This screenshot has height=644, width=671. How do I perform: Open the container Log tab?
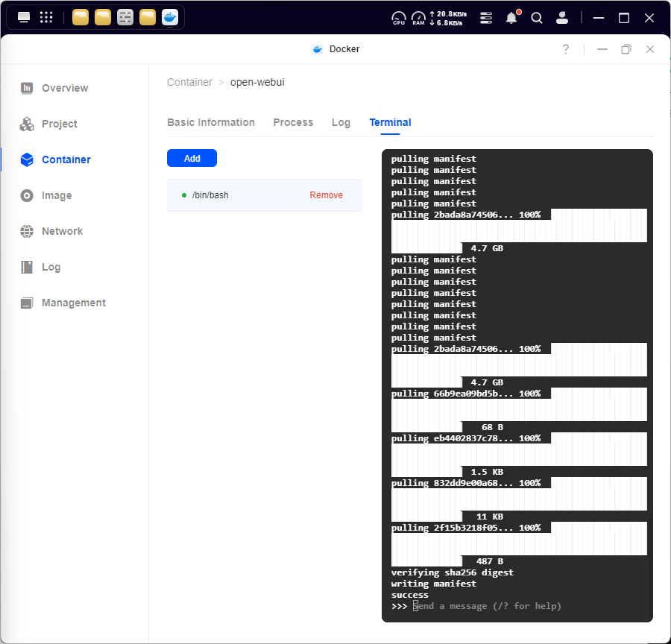click(341, 122)
